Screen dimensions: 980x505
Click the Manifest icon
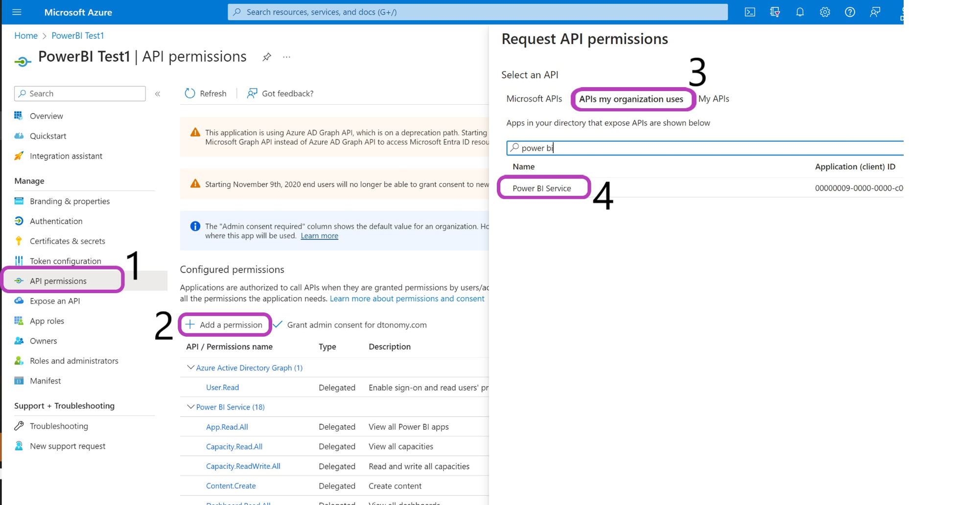point(19,381)
